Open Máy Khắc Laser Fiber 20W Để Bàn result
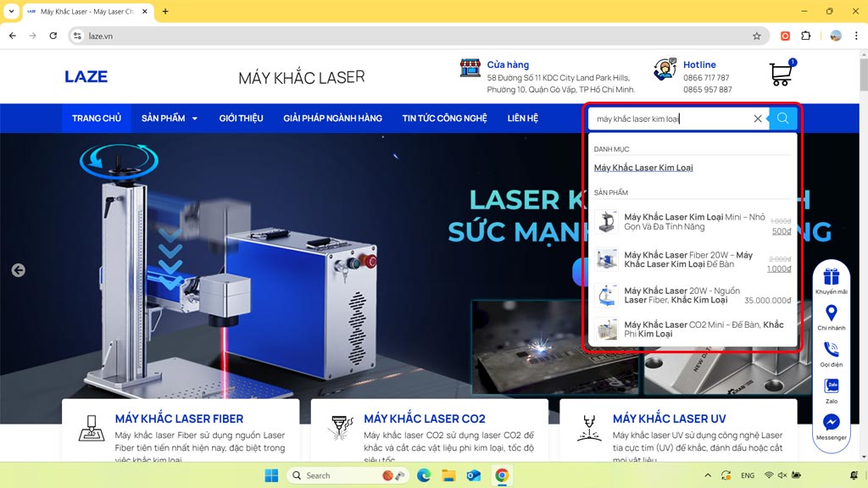Screen dimensions: 868x488 point(693,259)
